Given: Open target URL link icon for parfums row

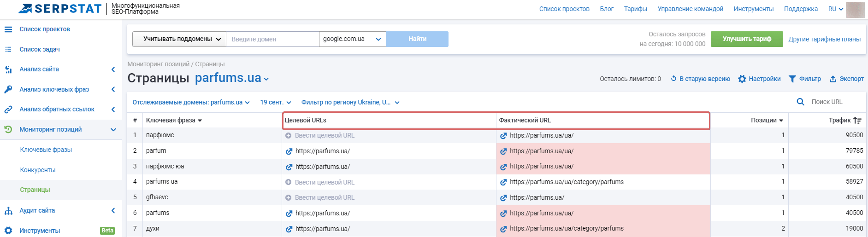Looking at the screenshot, I should click(289, 214).
